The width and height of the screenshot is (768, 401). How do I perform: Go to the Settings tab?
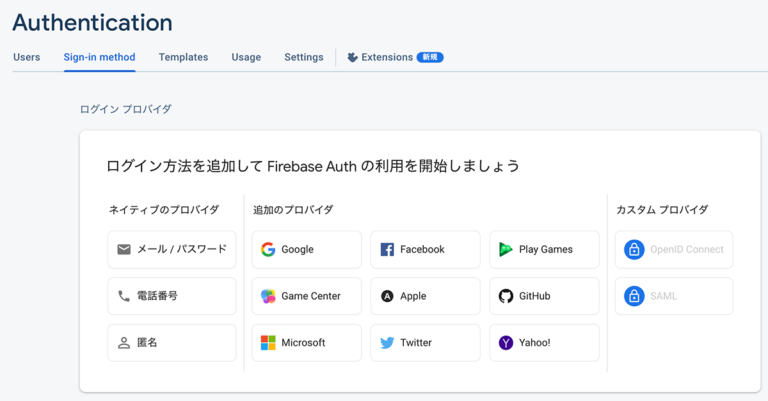pos(304,57)
